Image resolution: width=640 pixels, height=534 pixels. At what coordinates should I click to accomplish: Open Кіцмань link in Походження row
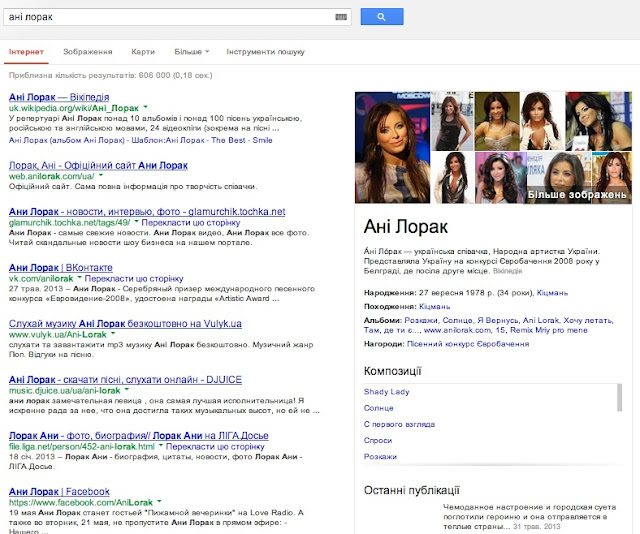pyautogui.click(x=434, y=307)
